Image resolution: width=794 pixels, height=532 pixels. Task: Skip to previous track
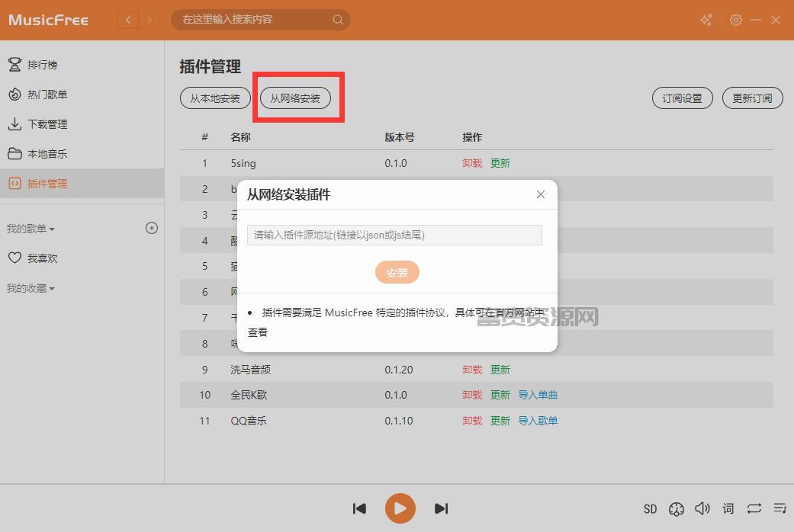click(x=359, y=508)
